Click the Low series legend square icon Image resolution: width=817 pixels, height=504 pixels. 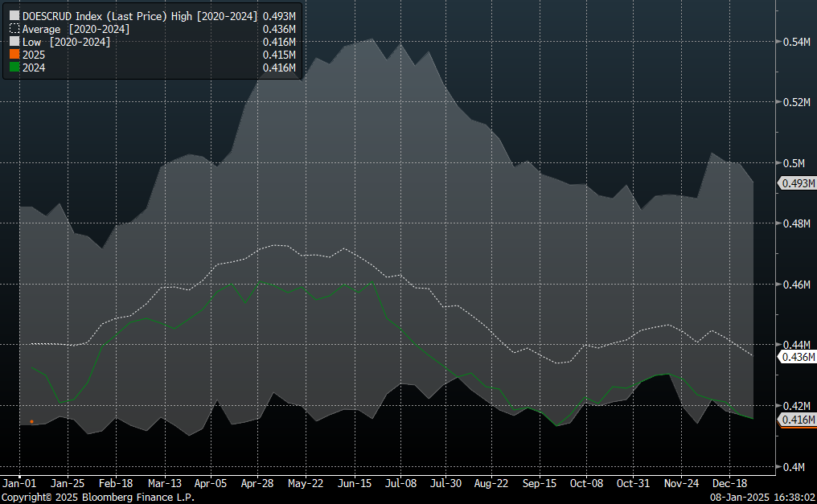(14, 42)
